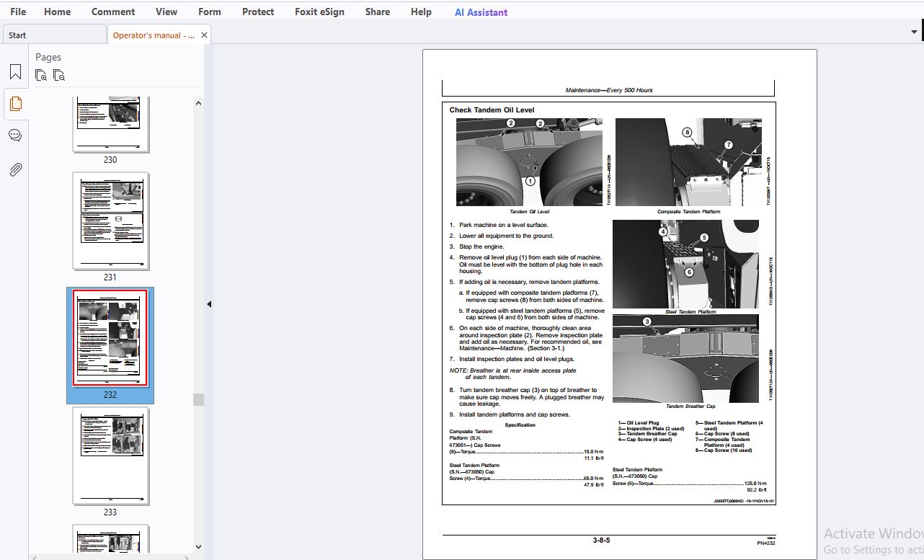Image resolution: width=924 pixels, height=560 pixels.
Task: Switch to the Home ribbon tab
Action: [58, 12]
